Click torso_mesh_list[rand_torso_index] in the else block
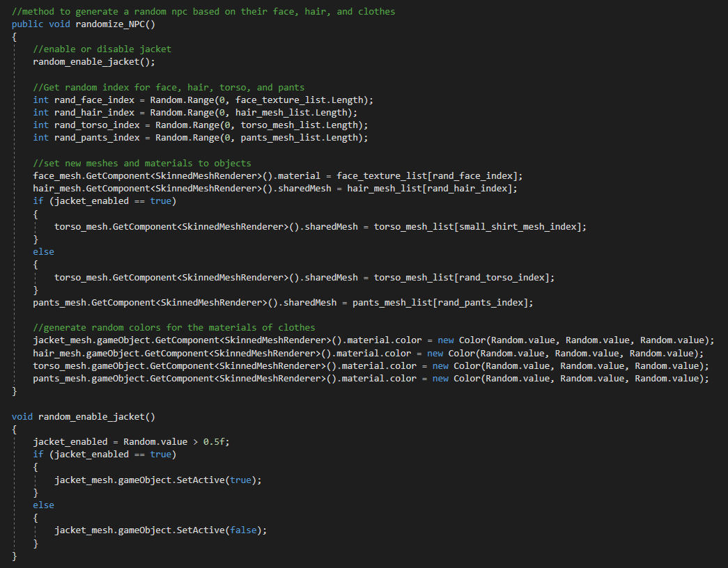 464,277
